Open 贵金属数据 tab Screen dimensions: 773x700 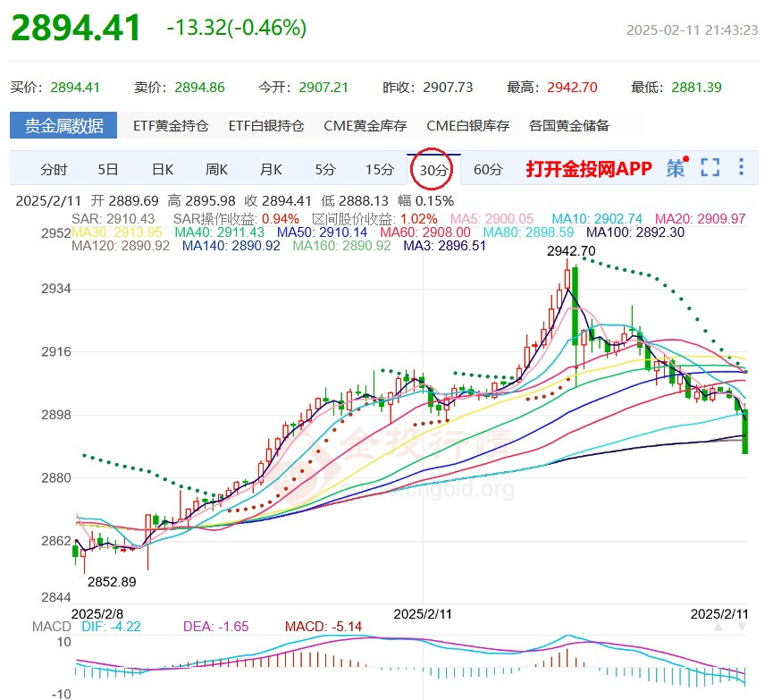click(63, 125)
